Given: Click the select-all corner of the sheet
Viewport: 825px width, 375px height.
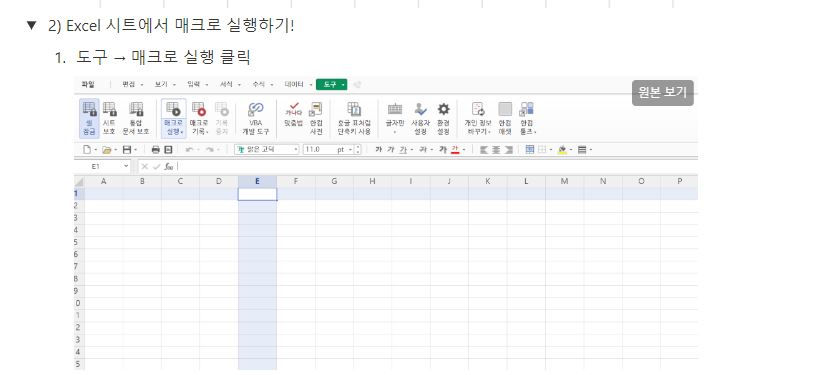Looking at the screenshot, I should click(79, 181).
